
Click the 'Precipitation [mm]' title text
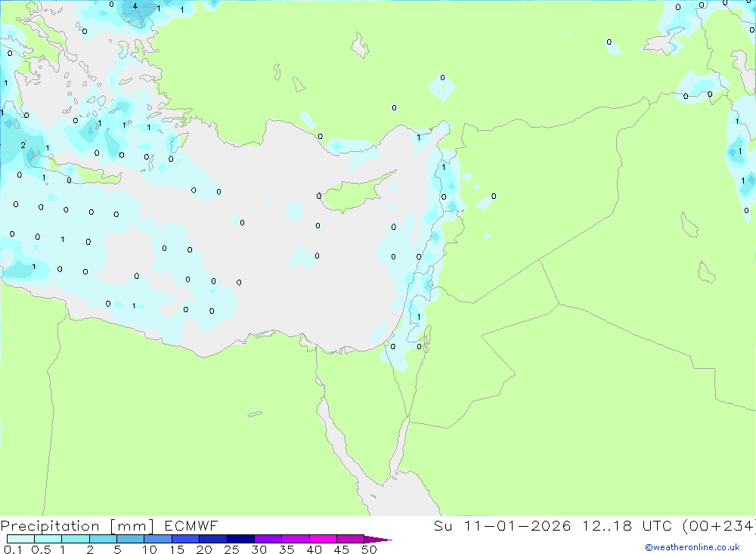[77, 526]
